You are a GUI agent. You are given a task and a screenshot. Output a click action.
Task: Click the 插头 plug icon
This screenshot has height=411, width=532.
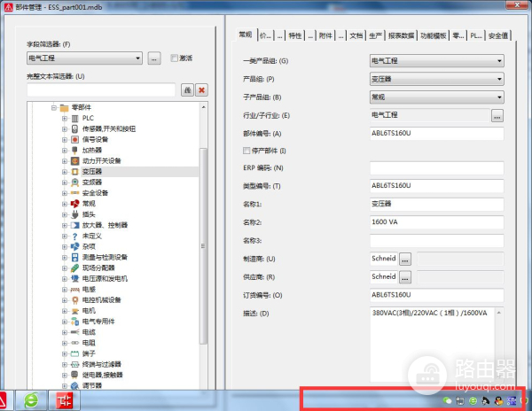point(75,214)
